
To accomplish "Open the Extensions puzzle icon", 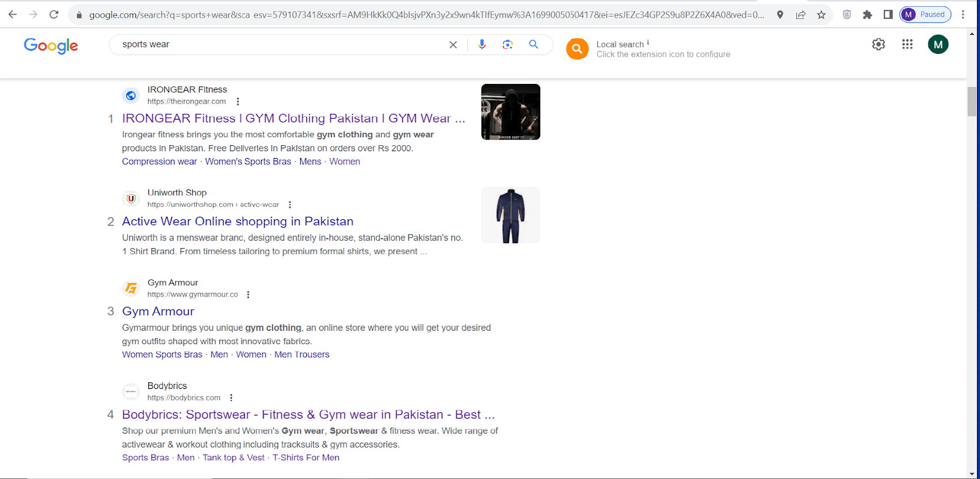I will pos(867,15).
